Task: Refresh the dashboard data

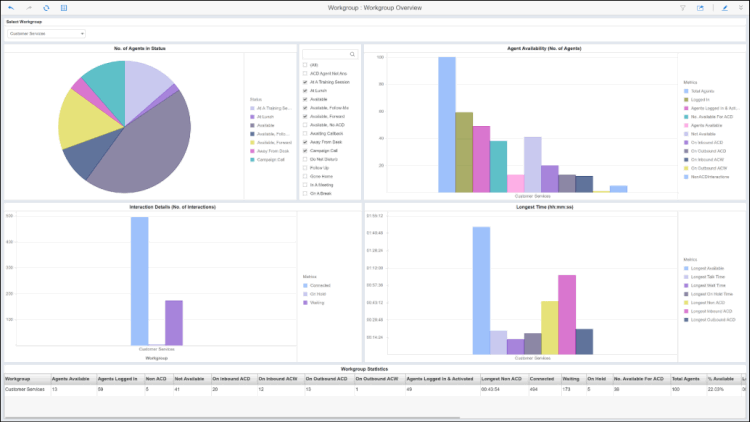Action: pos(46,7)
